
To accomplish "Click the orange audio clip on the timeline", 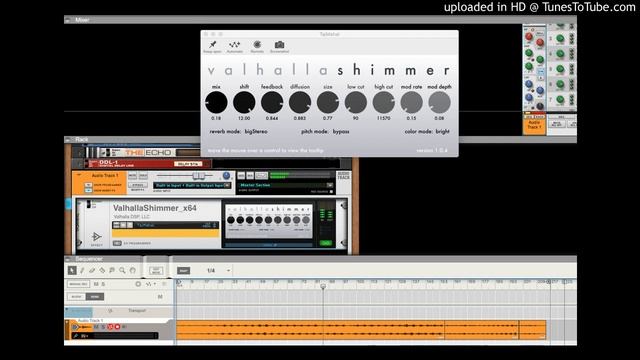I will [x=361, y=330].
